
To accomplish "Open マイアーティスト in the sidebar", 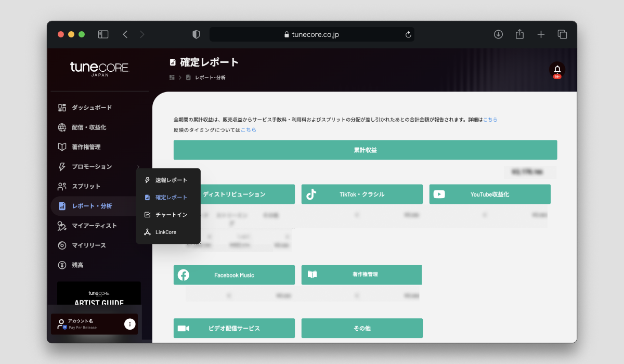I will (95, 226).
